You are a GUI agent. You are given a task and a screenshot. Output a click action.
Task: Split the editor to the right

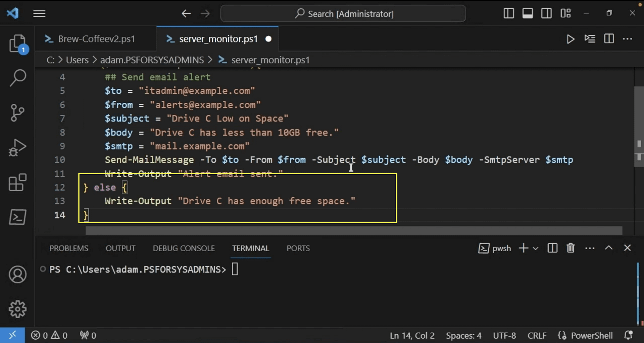(609, 39)
